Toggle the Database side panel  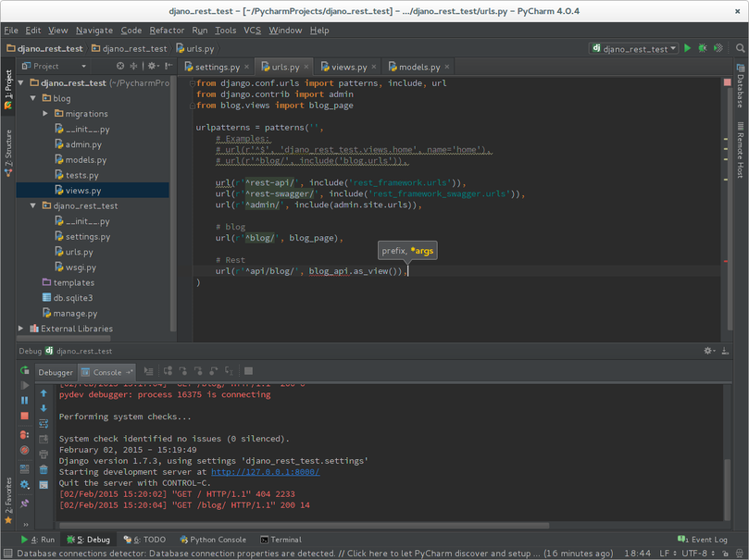(x=741, y=86)
